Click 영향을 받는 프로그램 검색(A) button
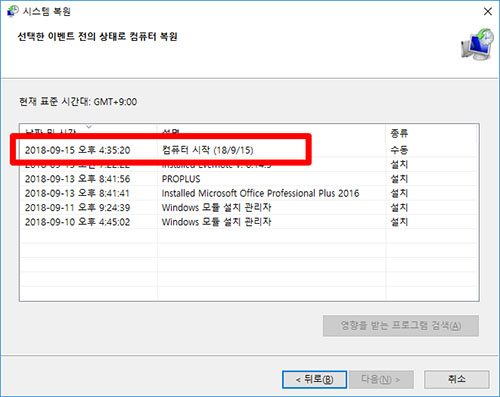Viewport: 500px width, 397px height. coord(401,325)
